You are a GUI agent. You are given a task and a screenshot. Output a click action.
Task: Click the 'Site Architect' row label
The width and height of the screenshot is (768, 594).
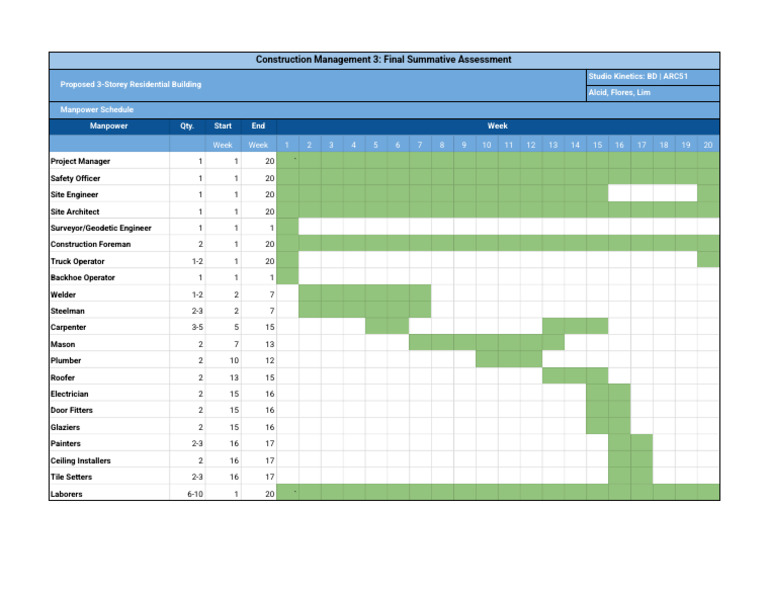click(75, 212)
